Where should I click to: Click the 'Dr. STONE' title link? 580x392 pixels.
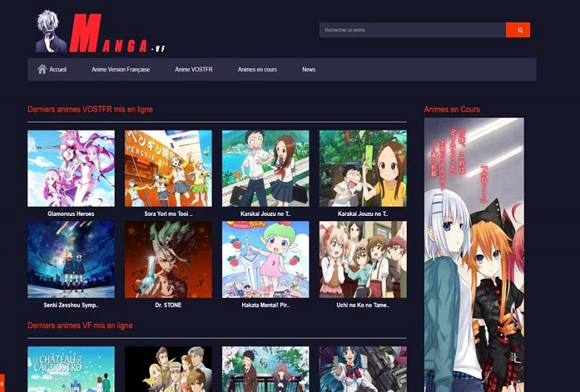168,305
